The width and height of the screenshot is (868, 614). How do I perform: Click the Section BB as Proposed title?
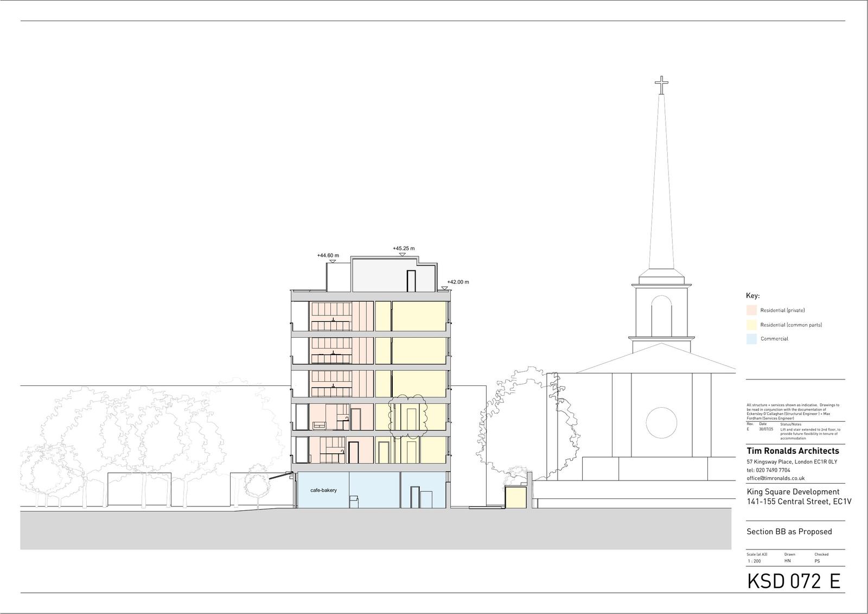point(789,531)
